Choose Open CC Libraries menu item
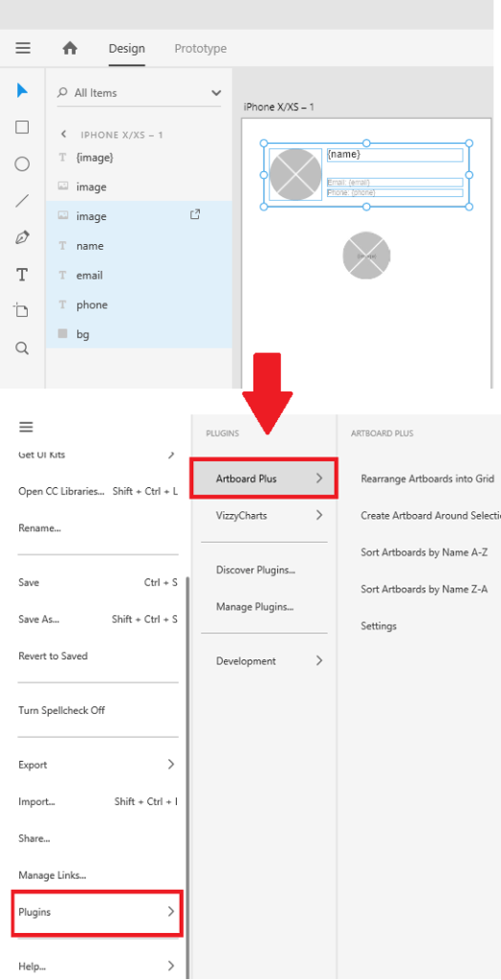 pyautogui.click(x=98, y=491)
